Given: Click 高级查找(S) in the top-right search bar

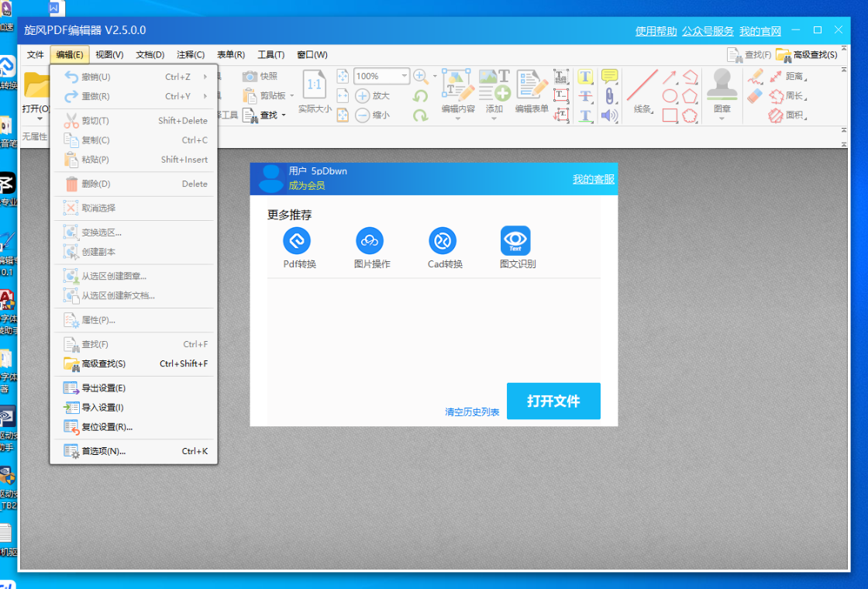Looking at the screenshot, I should [x=807, y=55].
